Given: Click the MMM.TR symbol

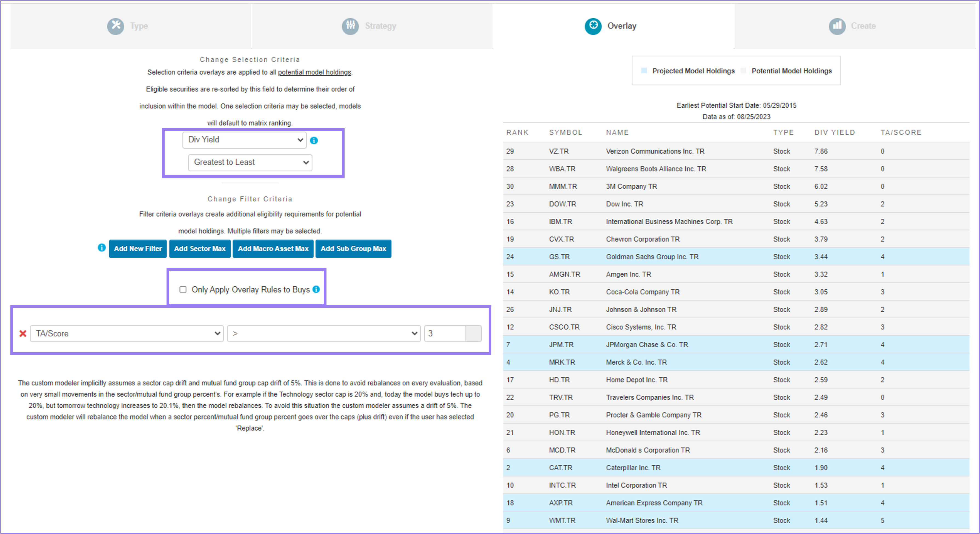Looking at the screenshot, I should coord(563,187).
